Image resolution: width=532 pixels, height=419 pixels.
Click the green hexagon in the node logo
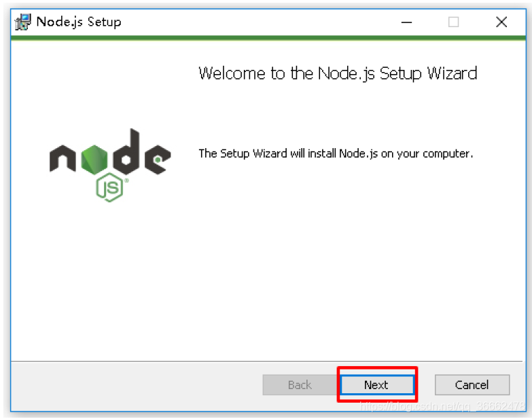[x=94, y=160]
